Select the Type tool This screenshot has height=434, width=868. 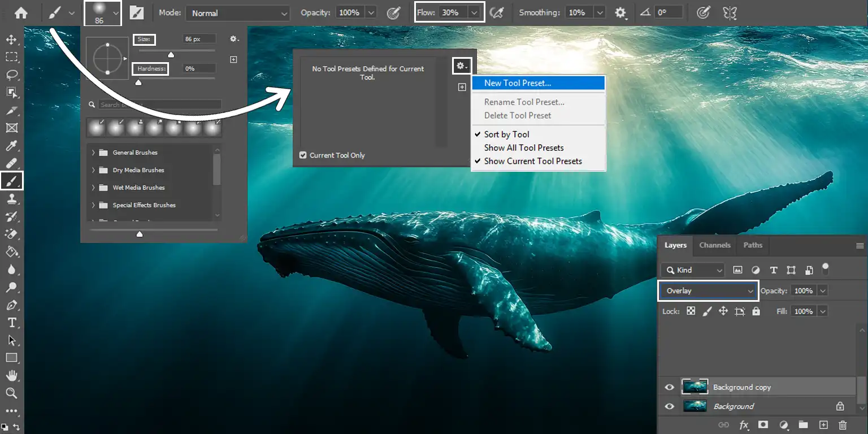[11, 323]
